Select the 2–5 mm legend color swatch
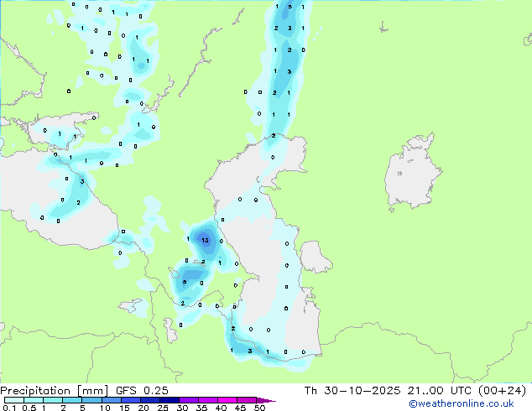 click(x=72, y=400)
